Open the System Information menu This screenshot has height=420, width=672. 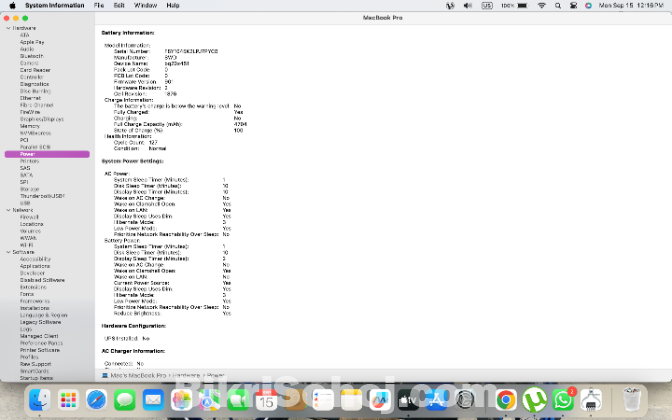click(x=54, y=6)
